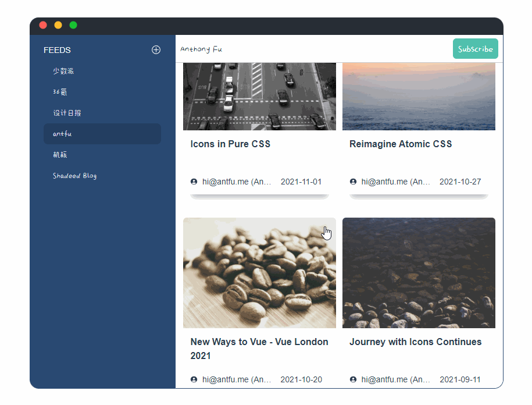Open the misty sea photo thumbnail

[419, 97]
